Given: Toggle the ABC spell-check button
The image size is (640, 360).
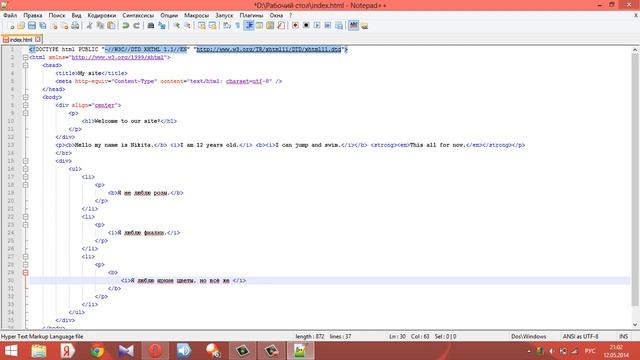Looking at the screenshot, I should click(x=353, y=26).
